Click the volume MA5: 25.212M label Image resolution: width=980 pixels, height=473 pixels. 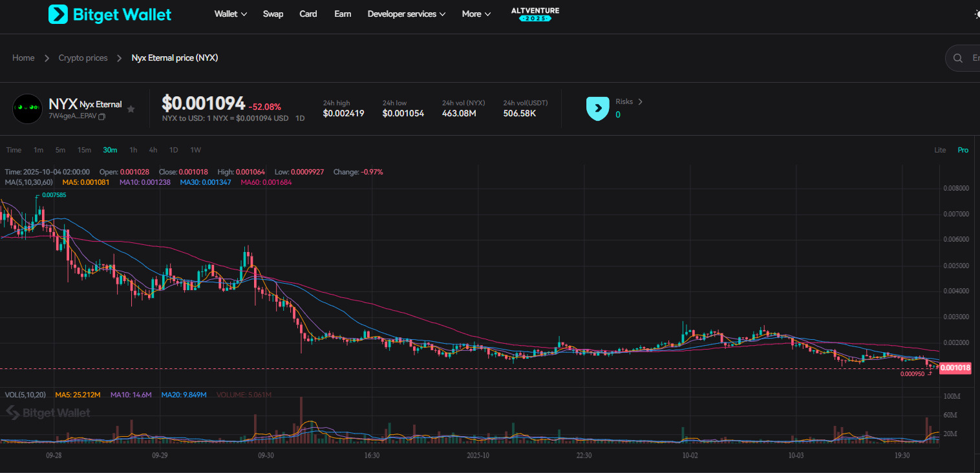point(78,395)
